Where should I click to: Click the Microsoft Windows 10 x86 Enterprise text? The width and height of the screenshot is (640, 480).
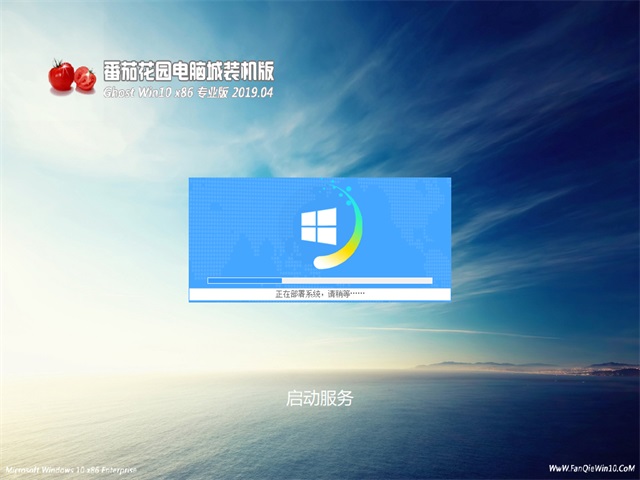(70, 469)
